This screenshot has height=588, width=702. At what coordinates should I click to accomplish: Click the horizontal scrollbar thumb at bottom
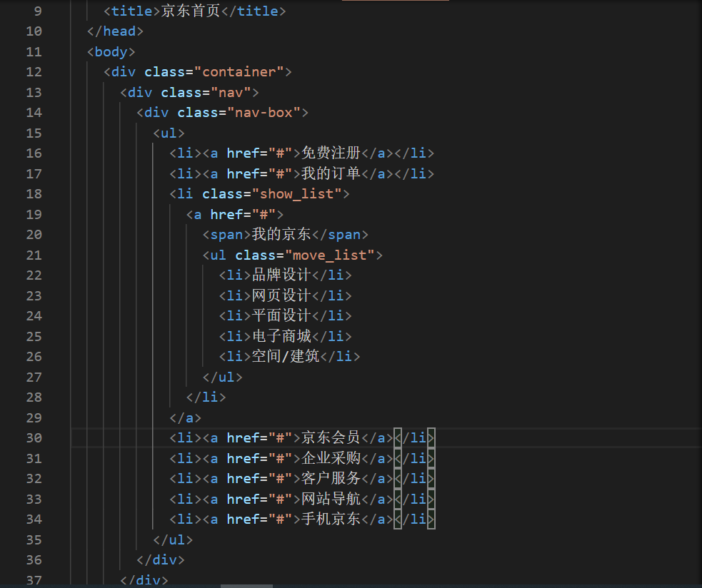246,586
